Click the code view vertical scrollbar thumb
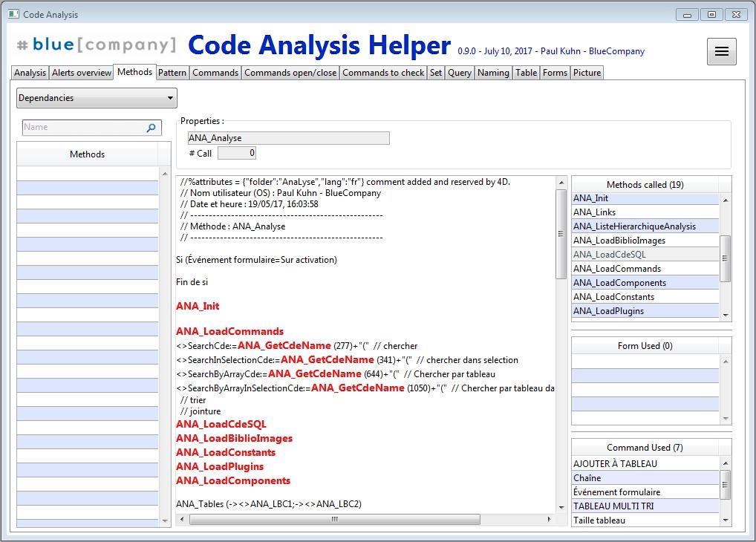The width and height of the screenshot is (756, 542). pyautogui.click(x=561, y=234)
